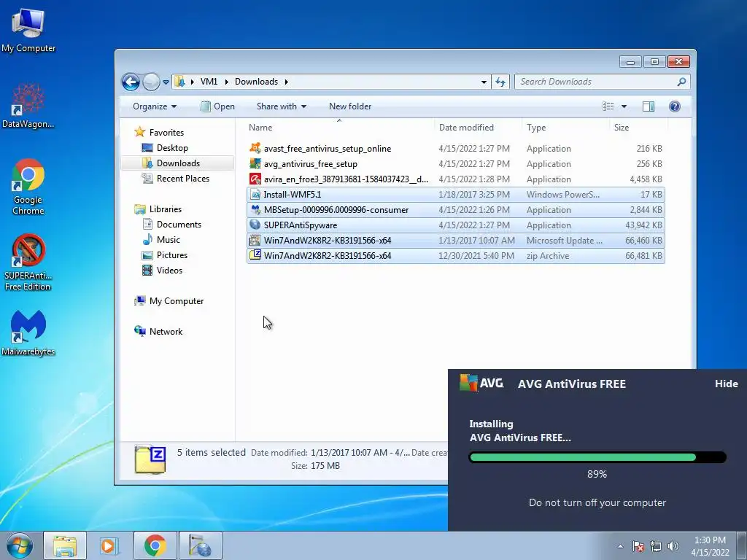Click the network tray icon

click(656, 546)
